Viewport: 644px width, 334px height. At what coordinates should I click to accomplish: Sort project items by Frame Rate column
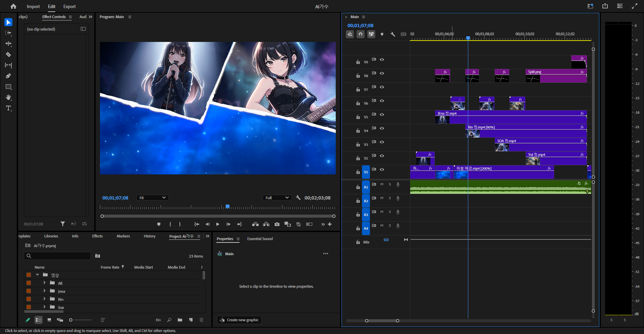110,267
